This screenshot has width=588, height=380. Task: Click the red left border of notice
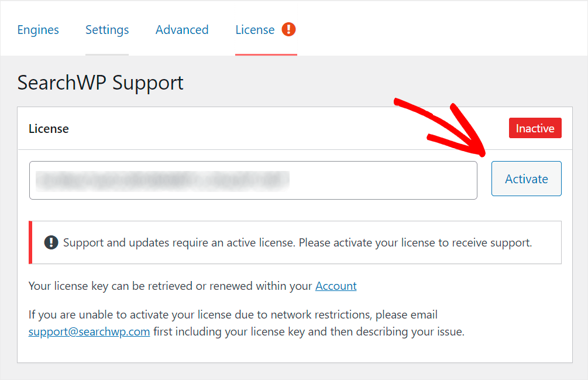(30, 243)
